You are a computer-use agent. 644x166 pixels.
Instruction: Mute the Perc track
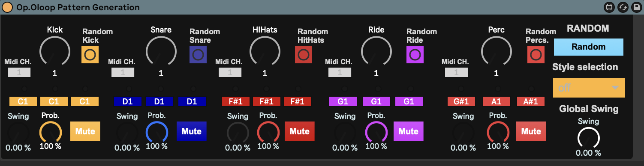point(531,131)
